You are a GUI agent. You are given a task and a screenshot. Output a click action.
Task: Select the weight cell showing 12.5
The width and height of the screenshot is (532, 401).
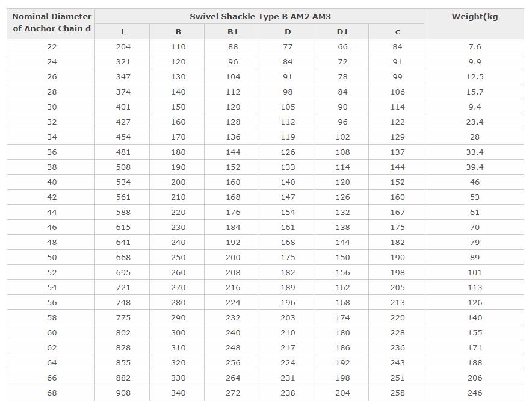coord(474,76)
